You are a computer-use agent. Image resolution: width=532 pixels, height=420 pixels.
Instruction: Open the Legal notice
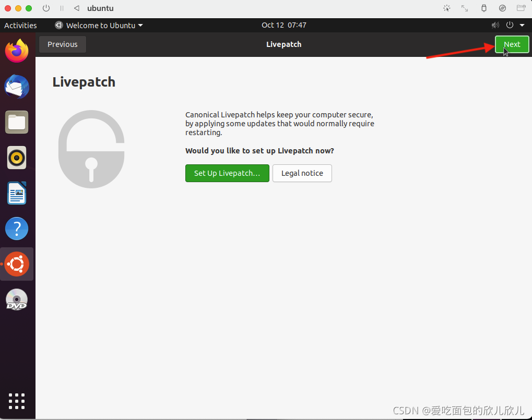(302, 173)
